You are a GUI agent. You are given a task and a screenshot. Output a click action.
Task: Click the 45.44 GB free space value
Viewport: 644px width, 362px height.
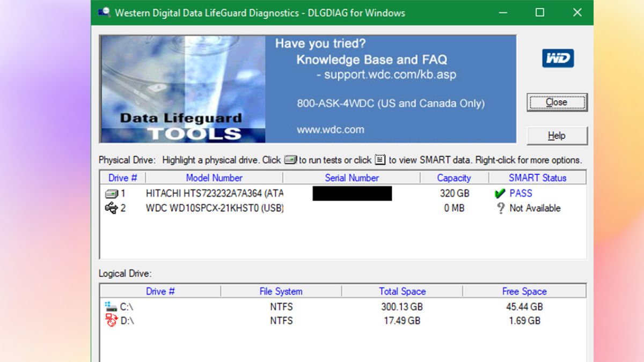point(524,307)
